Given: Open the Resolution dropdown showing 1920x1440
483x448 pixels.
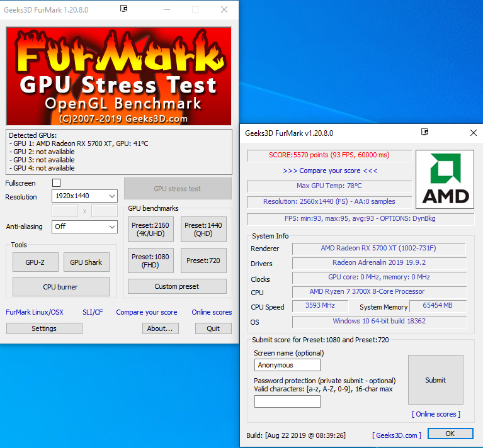Looking at the screenshot, I should point(85,196).
